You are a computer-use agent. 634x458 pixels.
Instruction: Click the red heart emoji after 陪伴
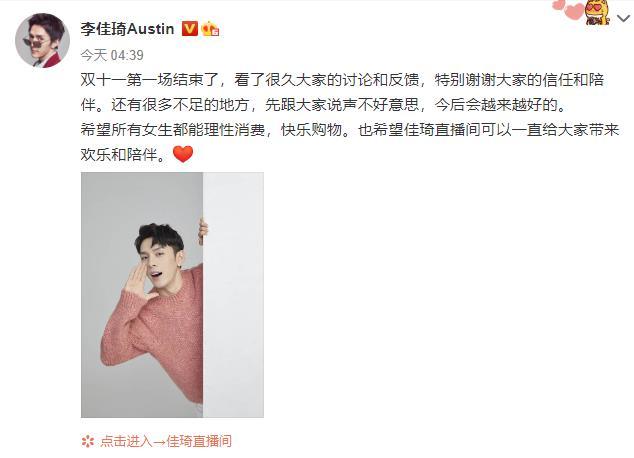coord(183,154)
